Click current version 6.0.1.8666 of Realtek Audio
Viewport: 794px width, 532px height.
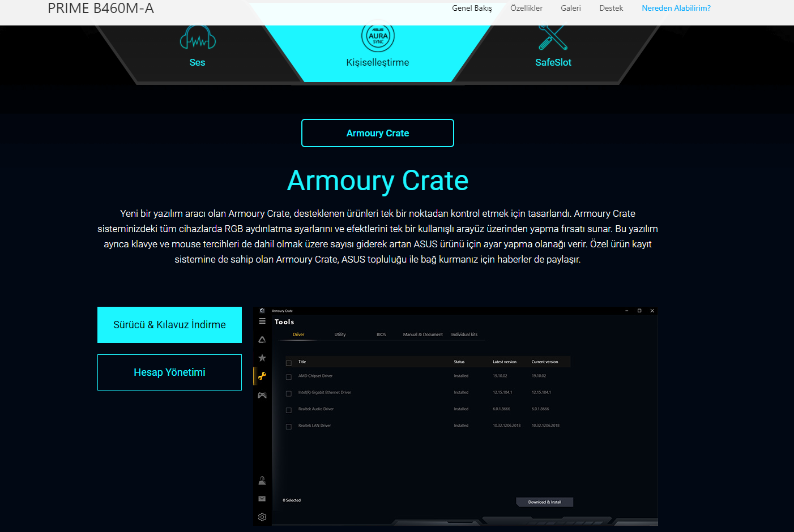(x=540, y=409)
